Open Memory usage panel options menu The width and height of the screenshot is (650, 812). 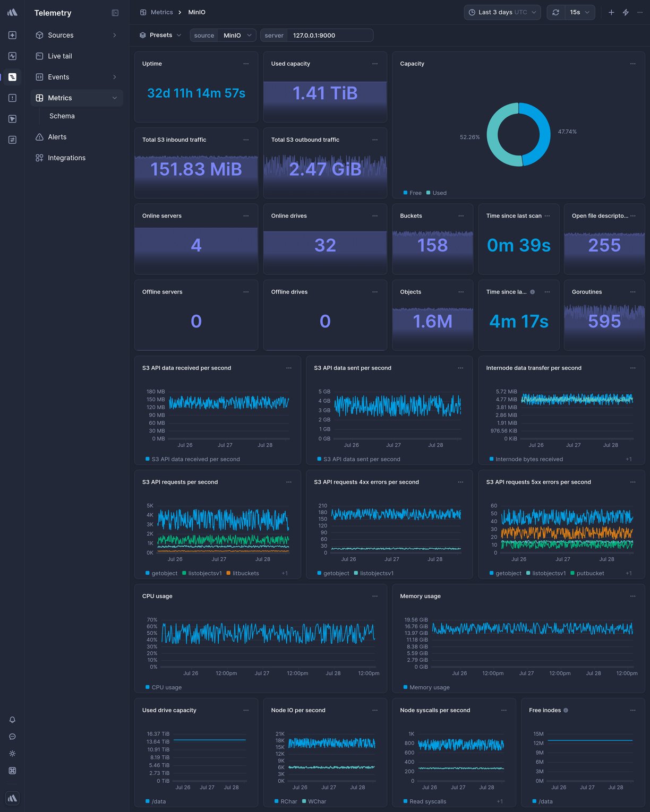pos(632,596)
